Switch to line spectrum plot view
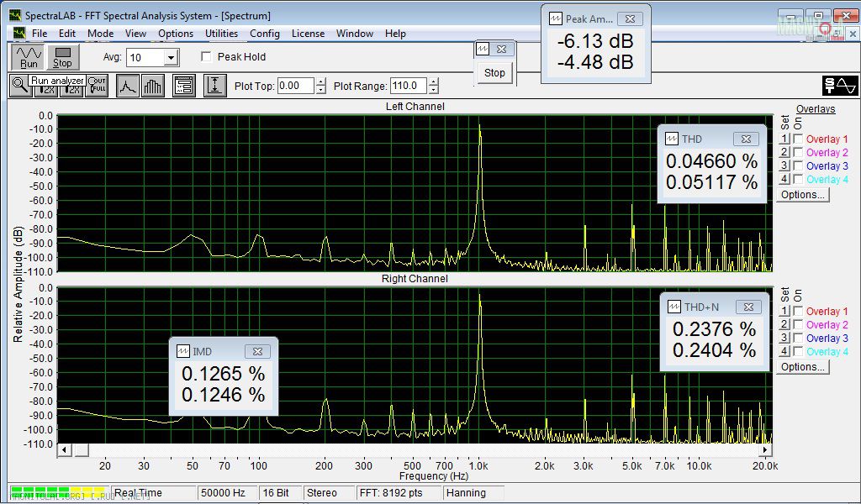 point(128,86)
